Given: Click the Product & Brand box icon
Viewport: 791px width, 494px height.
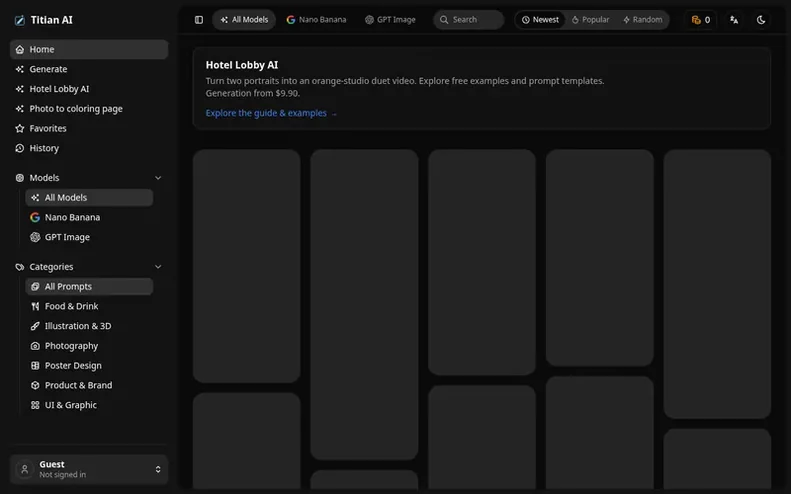Looking at the screenshot, I should click(35, 385).
